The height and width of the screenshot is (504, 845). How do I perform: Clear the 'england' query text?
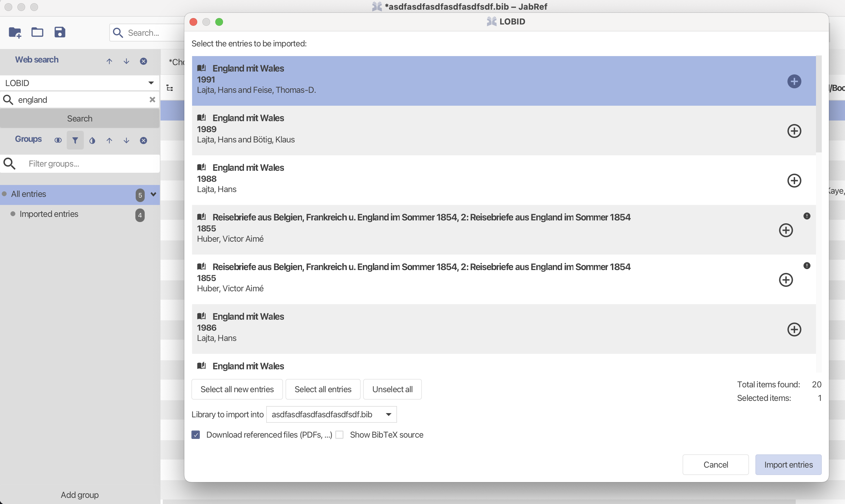click(x=152, y=100)
